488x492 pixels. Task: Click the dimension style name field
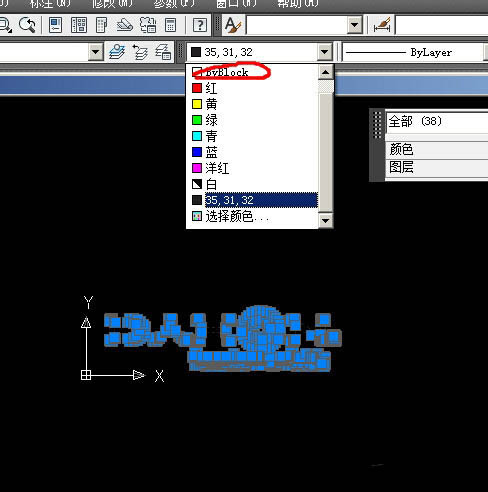point(442,25)
